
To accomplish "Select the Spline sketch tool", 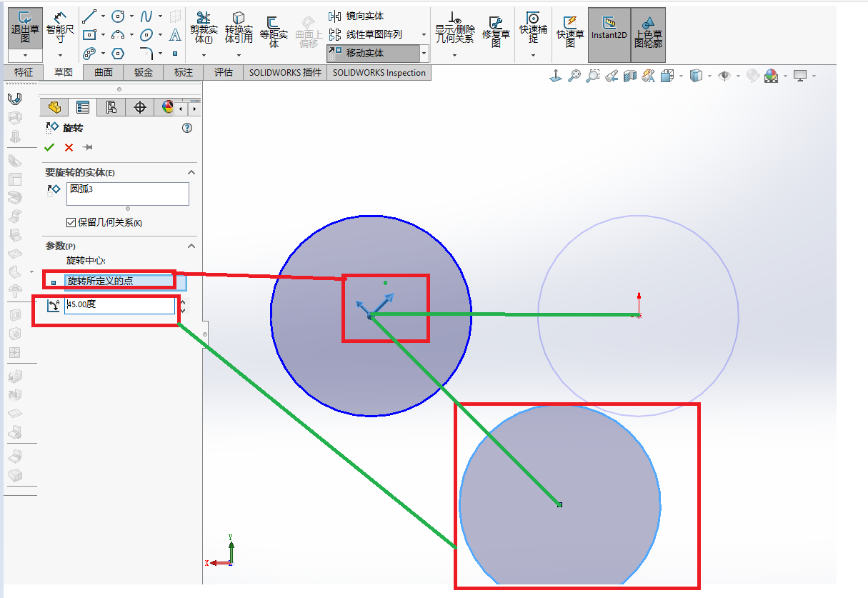I will tap(146, 16).
